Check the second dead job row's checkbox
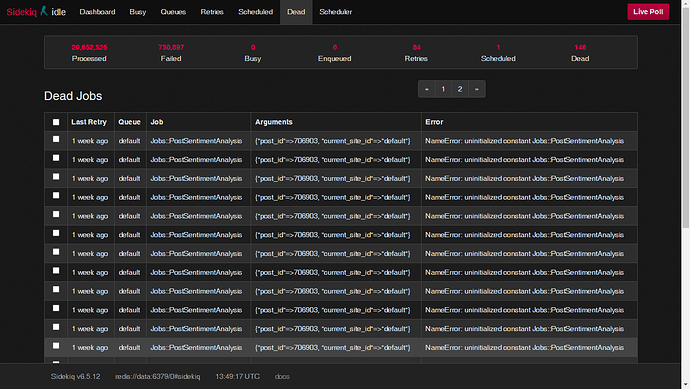This screenshot has height=389, width=690. point(56,158)
